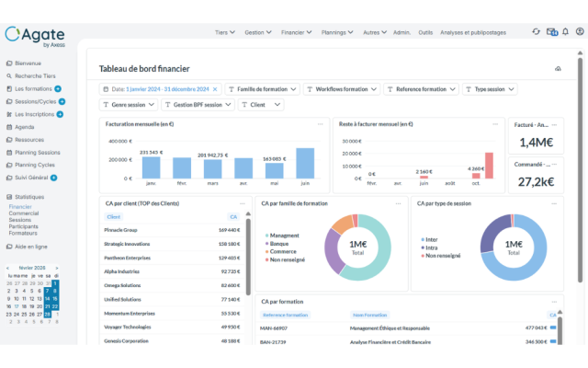Open the Plannings menu

[336, 32]
